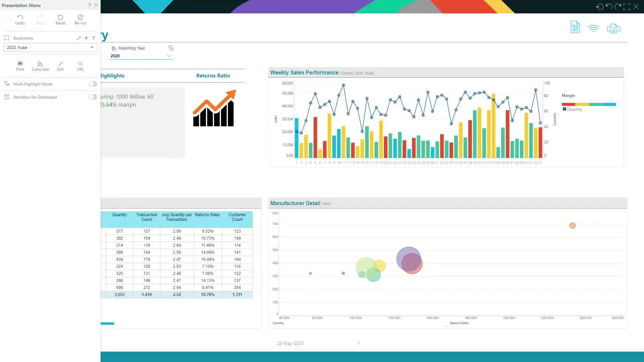This screenshot has height=362, width=644.
Task: Click the Edit button in the menu
Action: click(60, 66)
